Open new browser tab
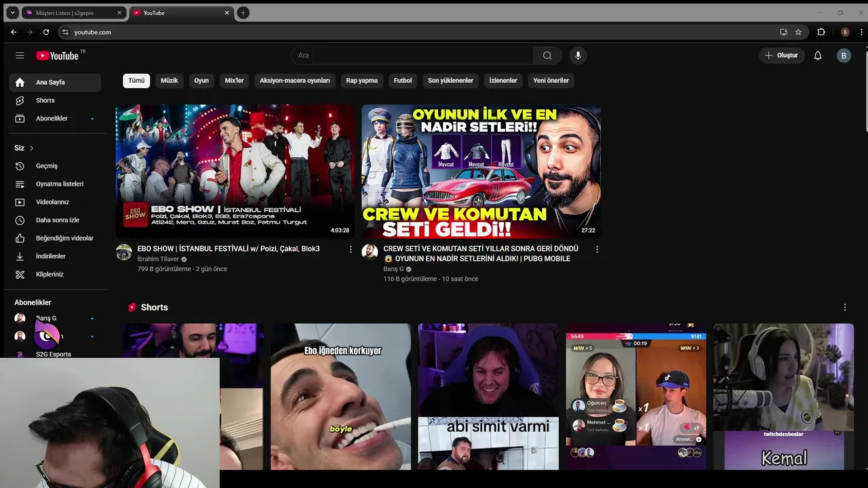This screenshot has width=868, height=488. point(243,13)
